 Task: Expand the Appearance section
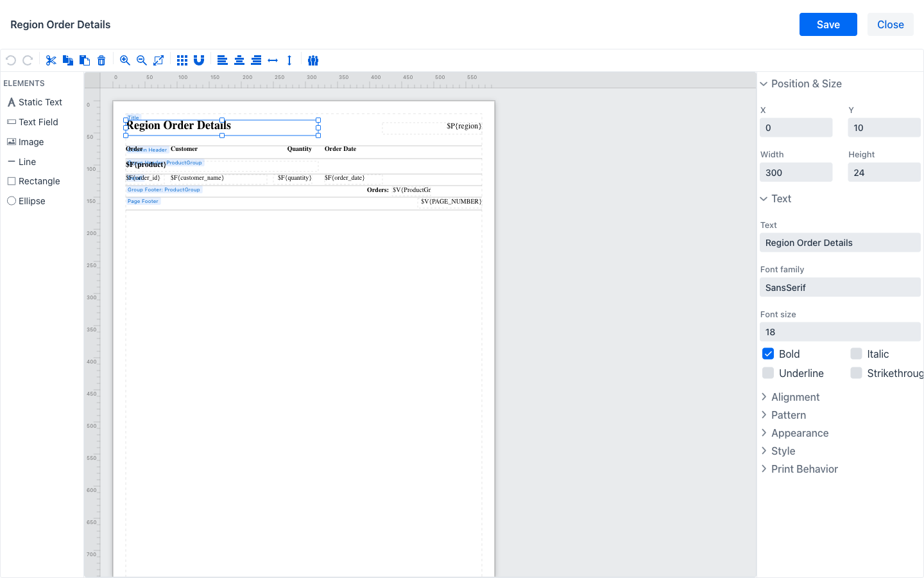(794, 433)
